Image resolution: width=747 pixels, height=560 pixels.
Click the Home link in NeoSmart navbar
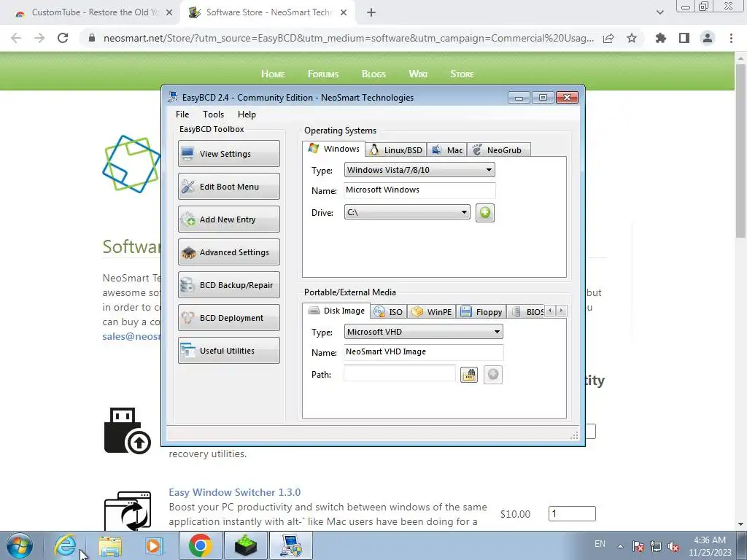[273, 74]
